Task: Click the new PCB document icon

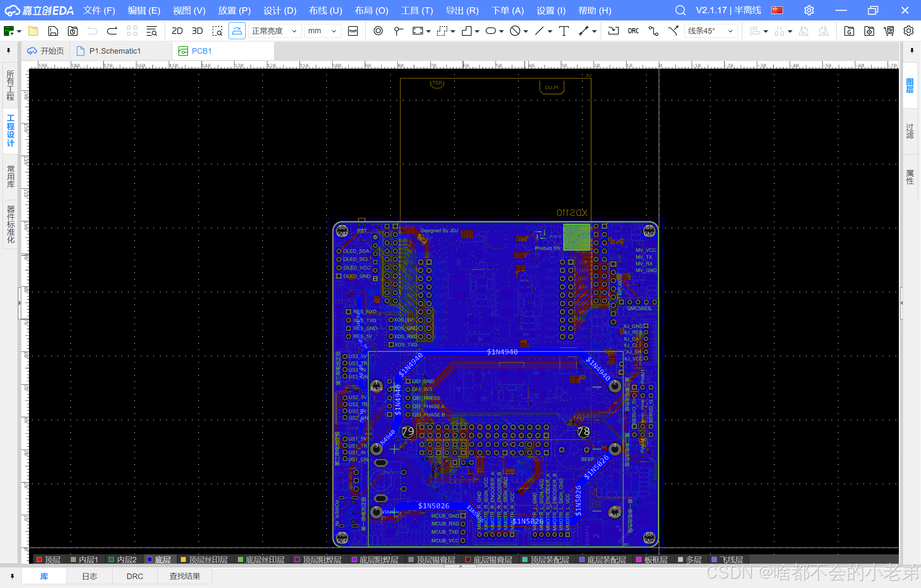Action: point(9,31)
